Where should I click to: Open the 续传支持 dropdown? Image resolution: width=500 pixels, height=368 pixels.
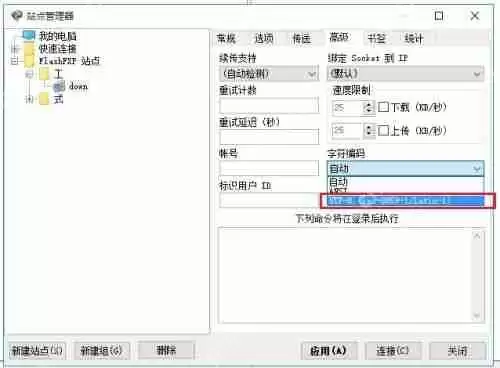pos(269,74)
